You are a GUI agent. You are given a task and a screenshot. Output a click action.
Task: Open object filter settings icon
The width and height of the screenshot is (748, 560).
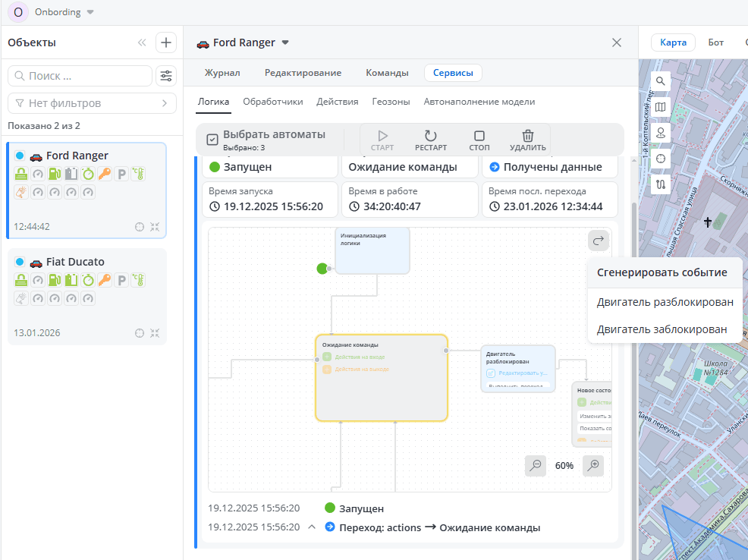tap(165, 76)
